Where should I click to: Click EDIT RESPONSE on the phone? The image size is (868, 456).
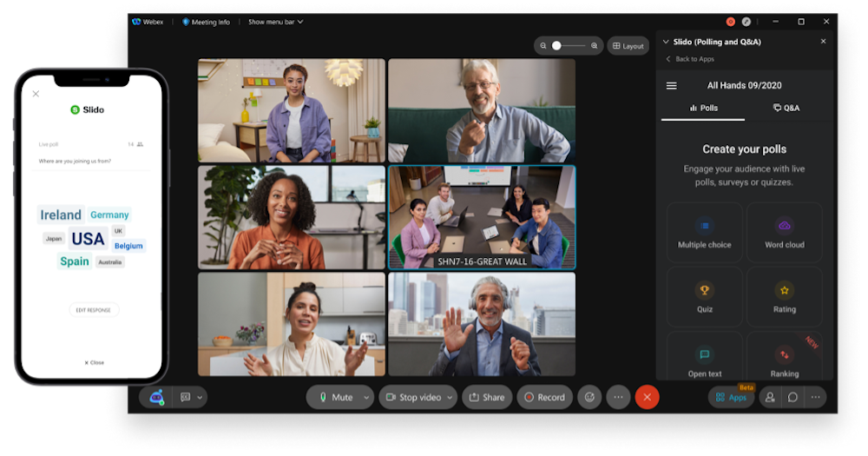click(x=94, y=310)
